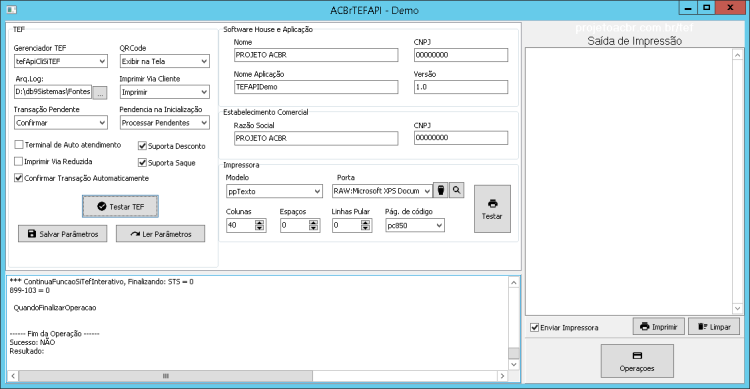Minimize the ACBrTEFAPI Demo window
The height and width of the screenshot is (389, 750).
pos(688,8)
